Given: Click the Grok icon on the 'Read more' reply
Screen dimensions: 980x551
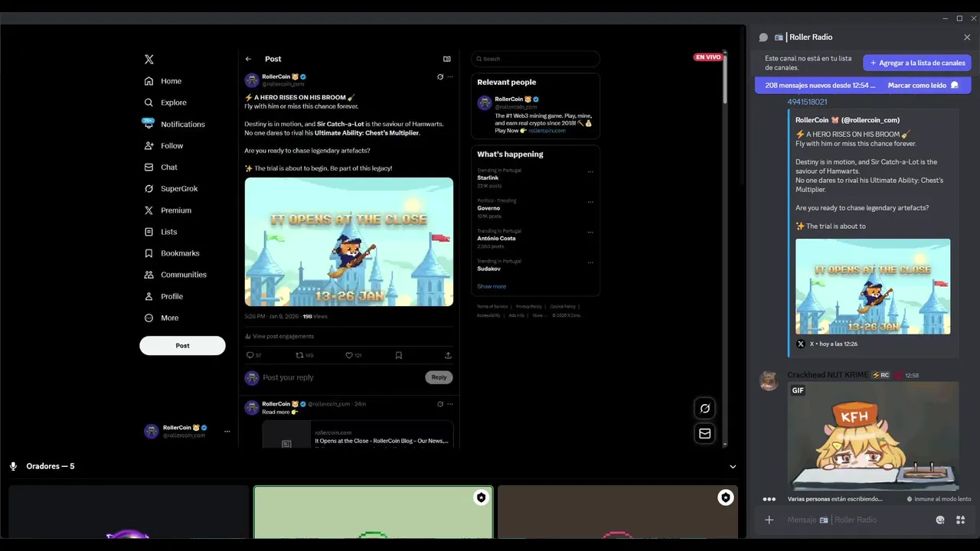Looking at the screenshot, I should point(440,403).
